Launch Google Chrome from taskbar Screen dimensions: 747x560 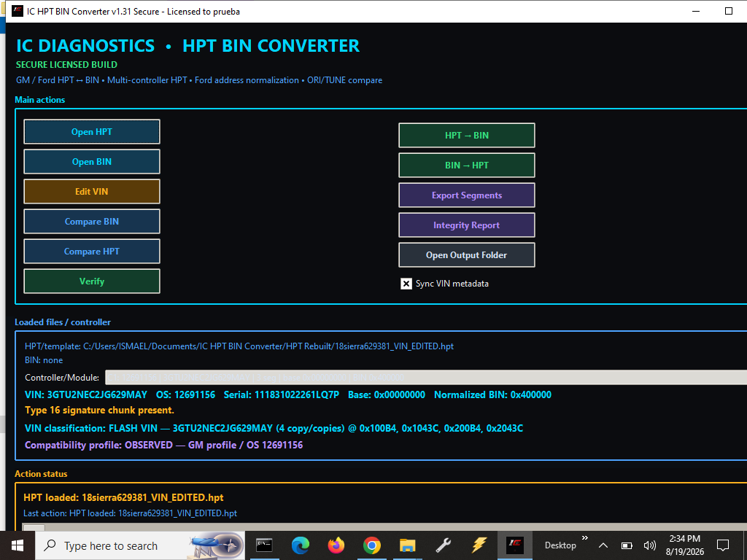pos(371,545)
